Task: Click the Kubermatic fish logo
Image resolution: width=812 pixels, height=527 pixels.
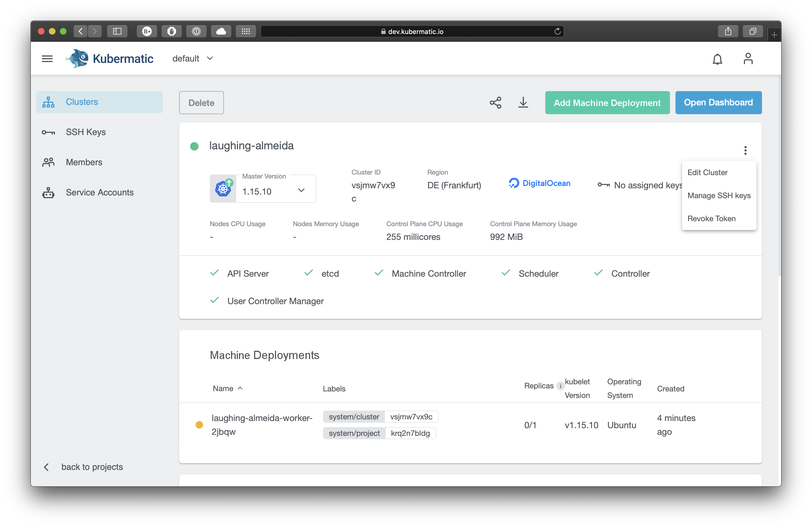Action: [x=78, y=58]
